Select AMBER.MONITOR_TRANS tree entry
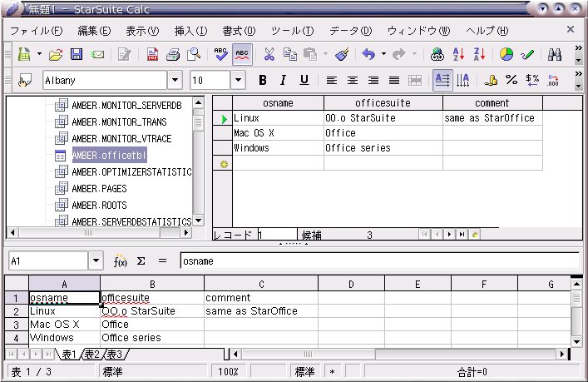Image resolution: width=588 pixels, height=382 pixels. [119, 122]
